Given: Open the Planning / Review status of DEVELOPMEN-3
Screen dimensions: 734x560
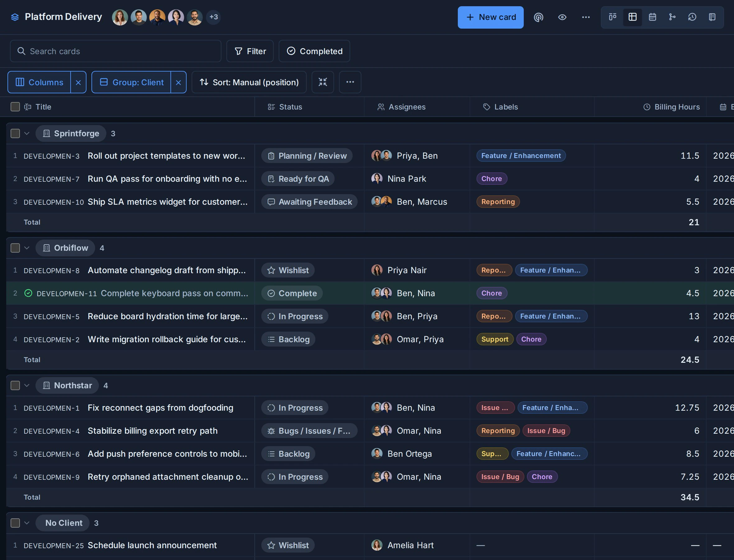Looking at the screenshot, I should point(307,156).
